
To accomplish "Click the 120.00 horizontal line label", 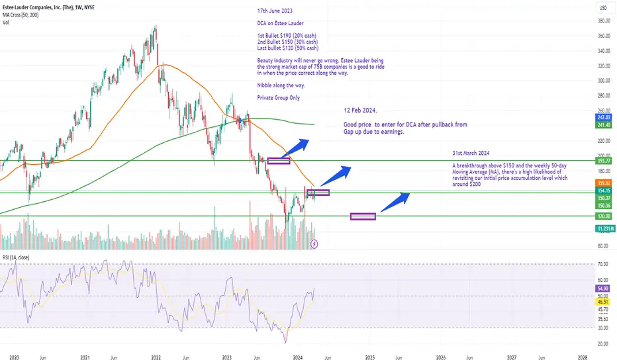I will 604,216.
